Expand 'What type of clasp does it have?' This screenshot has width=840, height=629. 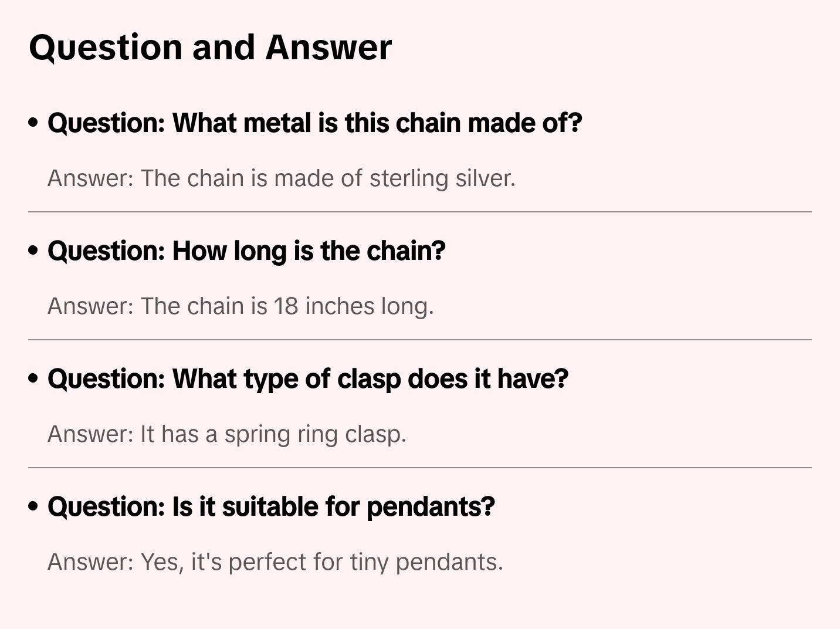308,379
